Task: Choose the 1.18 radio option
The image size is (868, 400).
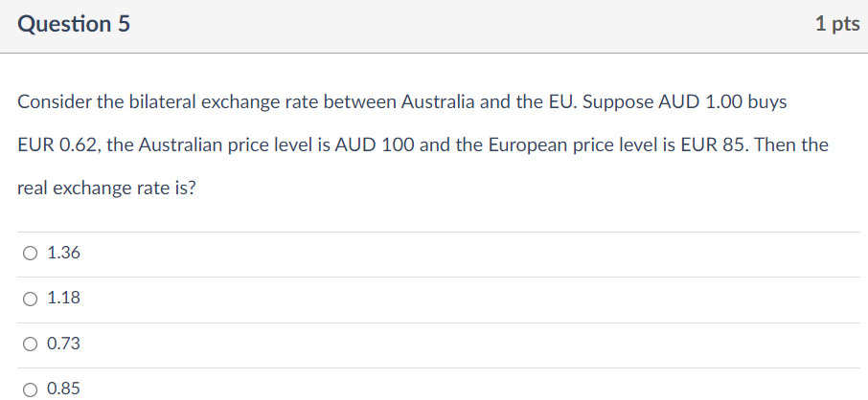Action: click(31, 299)
